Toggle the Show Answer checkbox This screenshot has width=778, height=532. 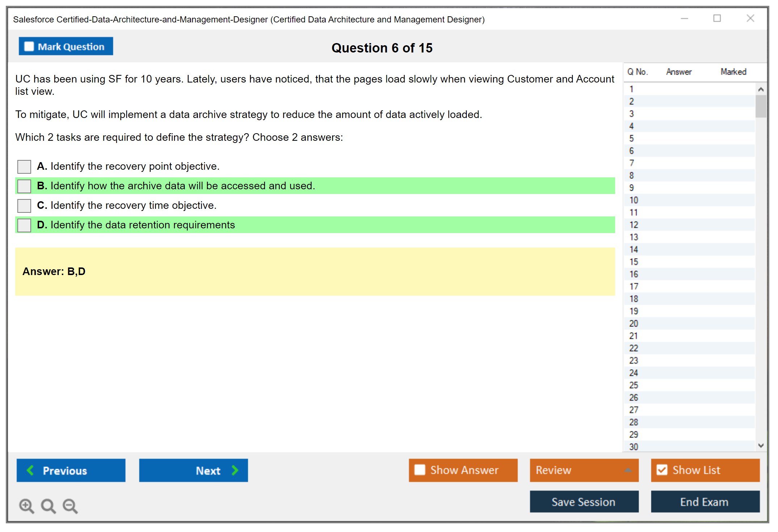click(x=420, y=470)
